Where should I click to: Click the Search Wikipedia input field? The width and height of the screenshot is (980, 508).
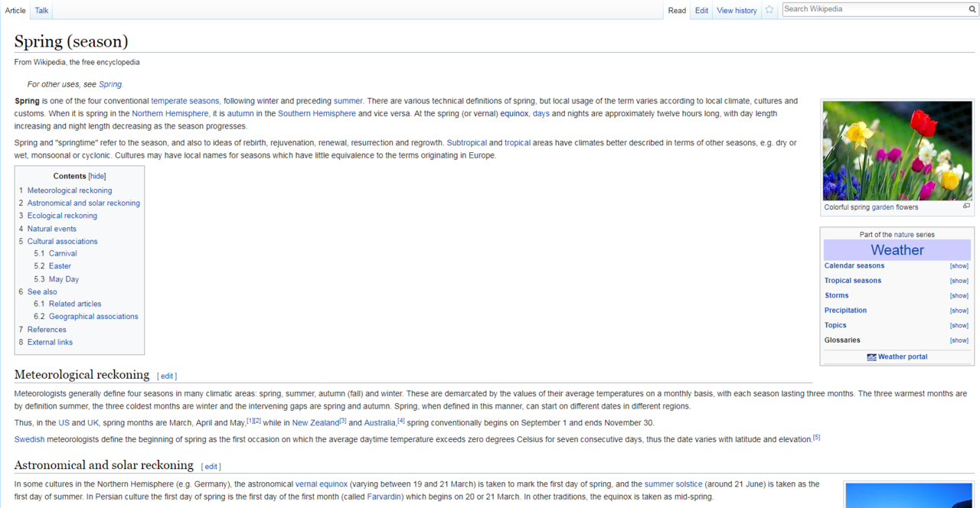(x=874, y=9)
